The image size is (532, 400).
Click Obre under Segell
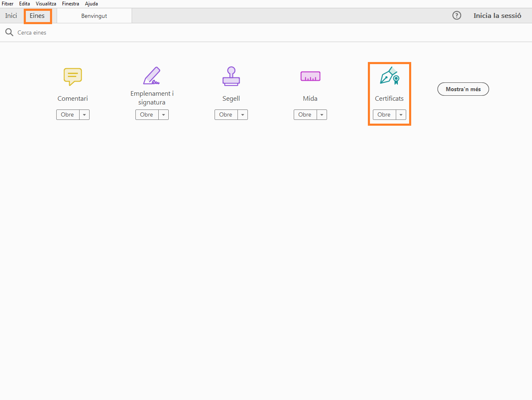pyautogui.click(x=226, y=114)
